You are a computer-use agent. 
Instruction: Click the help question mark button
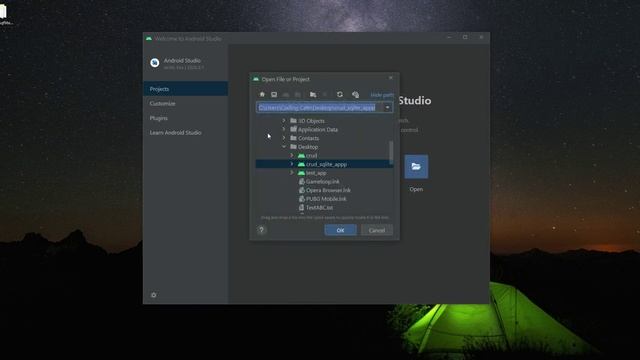pos(262,230)
